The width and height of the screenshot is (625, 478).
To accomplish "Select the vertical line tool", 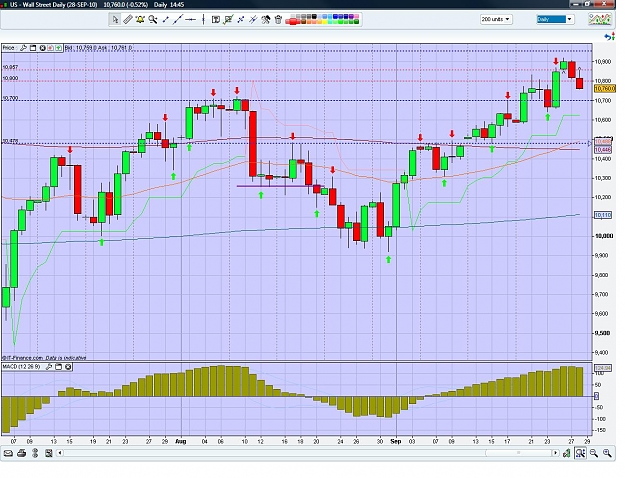I will pyautogui.click(x=203, y=19).
